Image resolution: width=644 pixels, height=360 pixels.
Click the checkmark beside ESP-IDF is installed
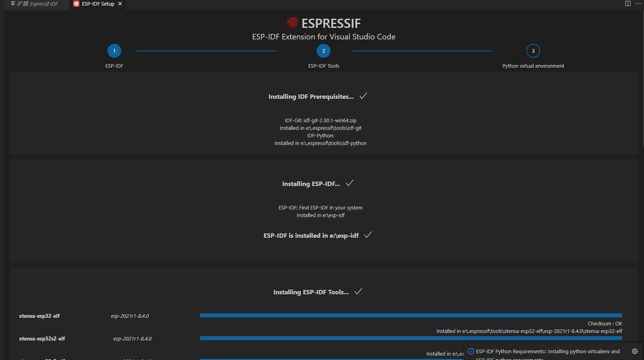368,235
